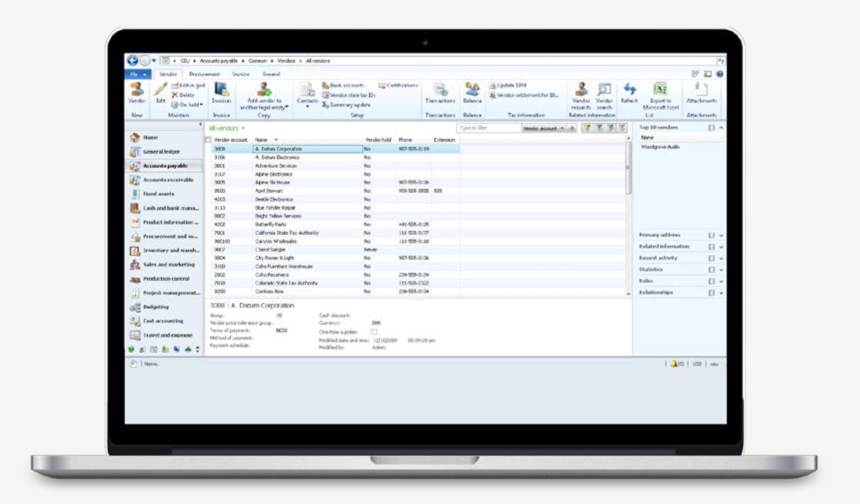Expand the Statistics FactBox
The image size is (860, 504).
722,270
